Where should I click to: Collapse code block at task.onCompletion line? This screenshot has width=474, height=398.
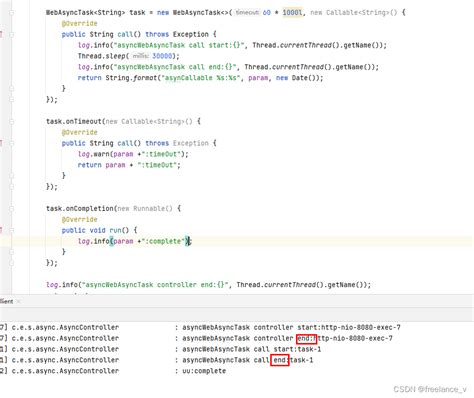pyautogui.click(x=12, y=209)
